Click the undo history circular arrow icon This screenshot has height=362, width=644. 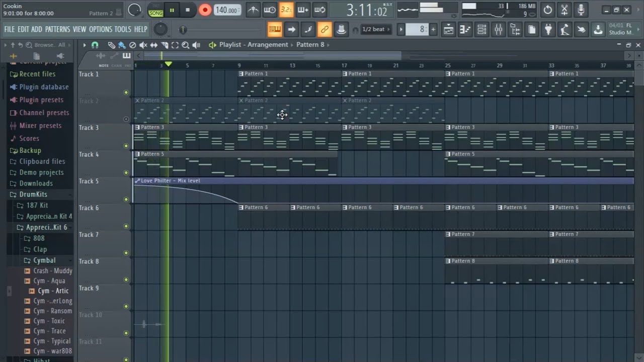pyautogui.click(x=548, y=10)
